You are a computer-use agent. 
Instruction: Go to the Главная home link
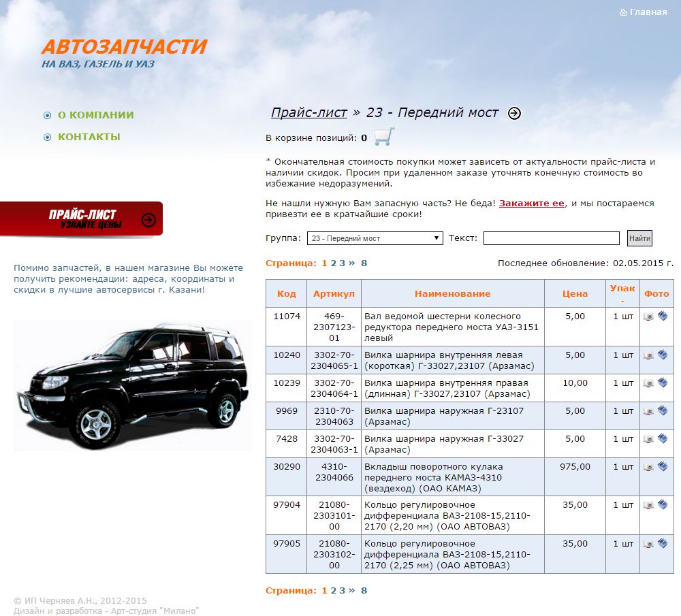(x=644, y=12)
